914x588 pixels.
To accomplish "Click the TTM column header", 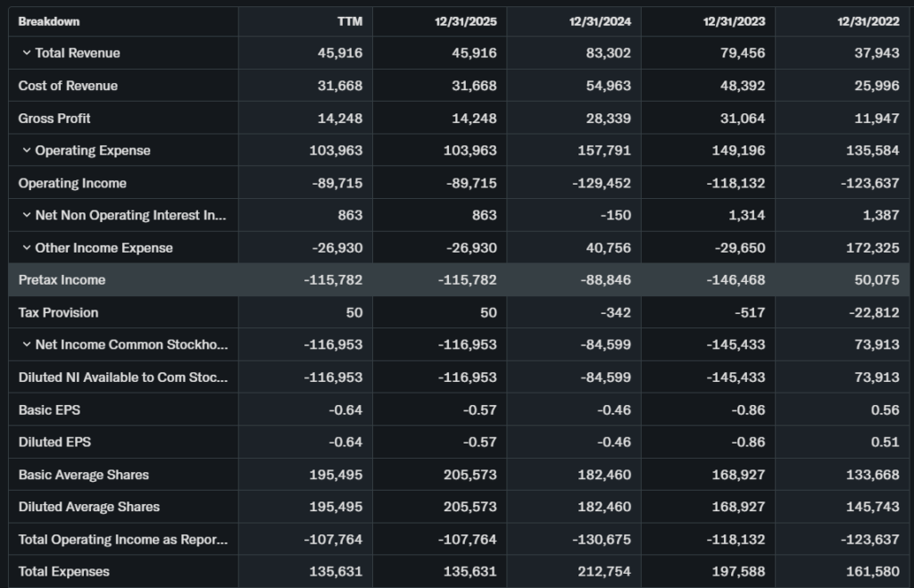I will (351, 21).
